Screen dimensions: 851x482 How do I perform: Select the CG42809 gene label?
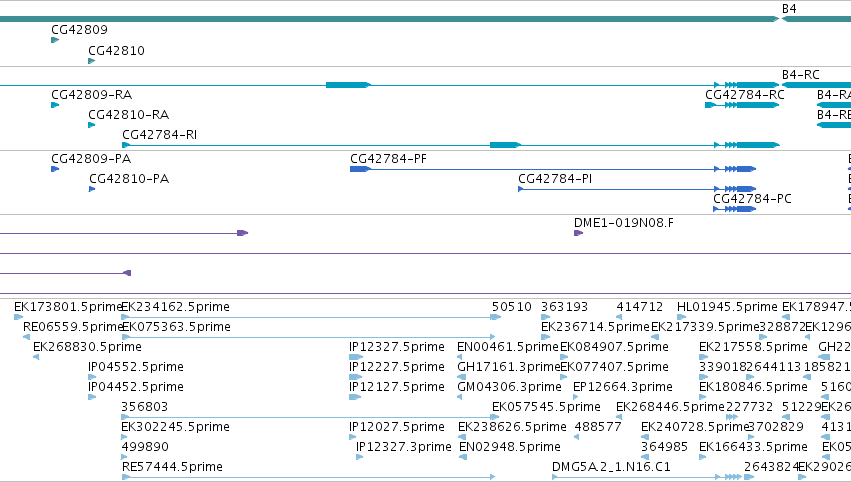coord(79,30)
